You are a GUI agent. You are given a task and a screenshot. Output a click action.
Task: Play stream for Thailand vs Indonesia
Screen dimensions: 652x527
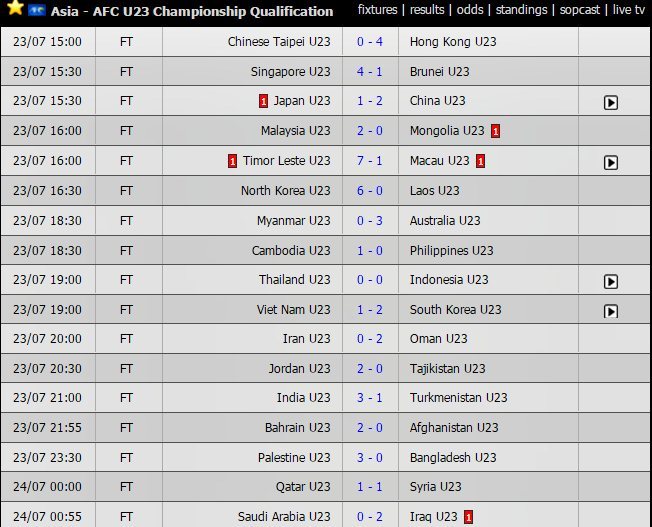tap(611, 282)
